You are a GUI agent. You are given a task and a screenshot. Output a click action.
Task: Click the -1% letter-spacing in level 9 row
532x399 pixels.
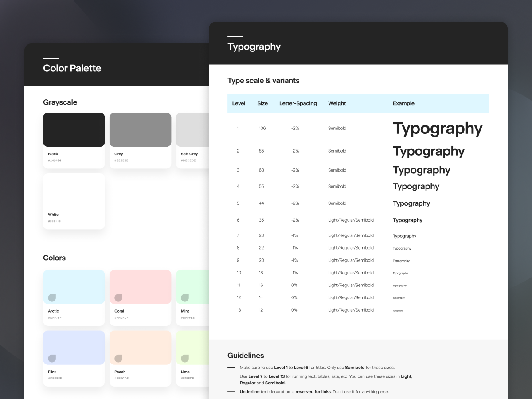click(x=295, y=260)
